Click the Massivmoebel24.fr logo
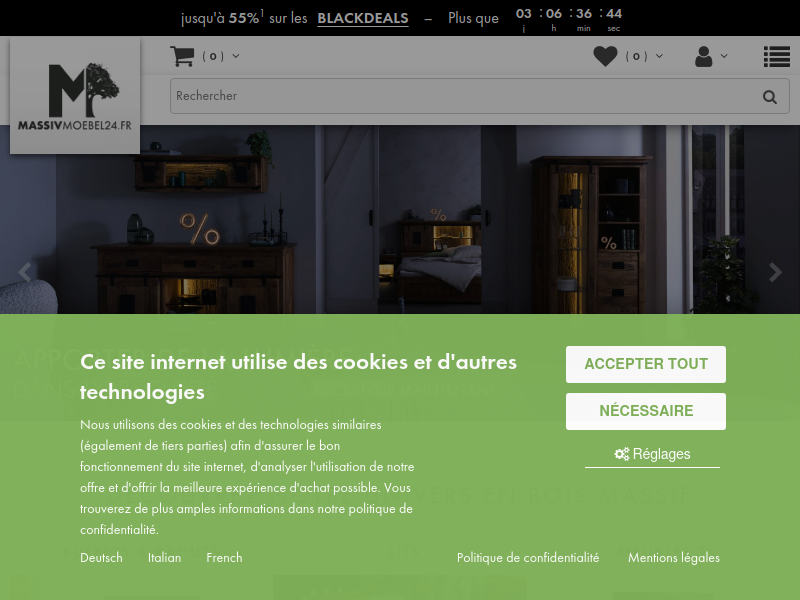800x600 pixels. [x=75, y=96]
